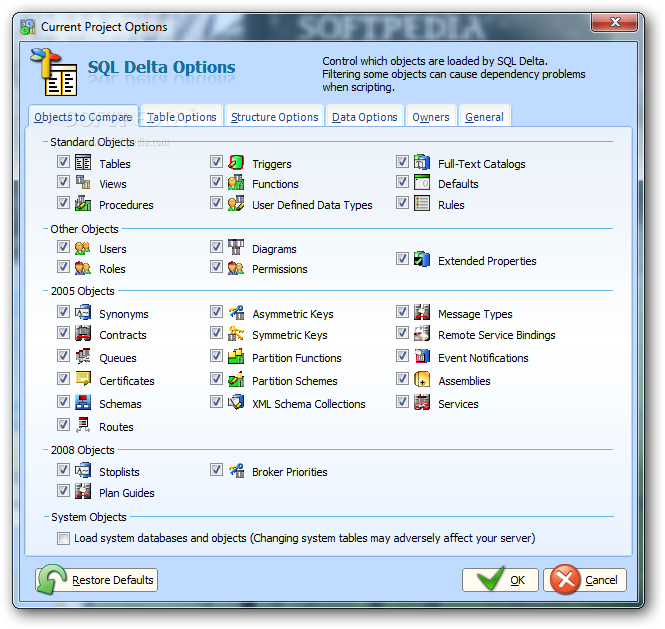Toggle the Synonyms checkbox
This screenshot has width=665, height=629.
click(x=63, y=312)
